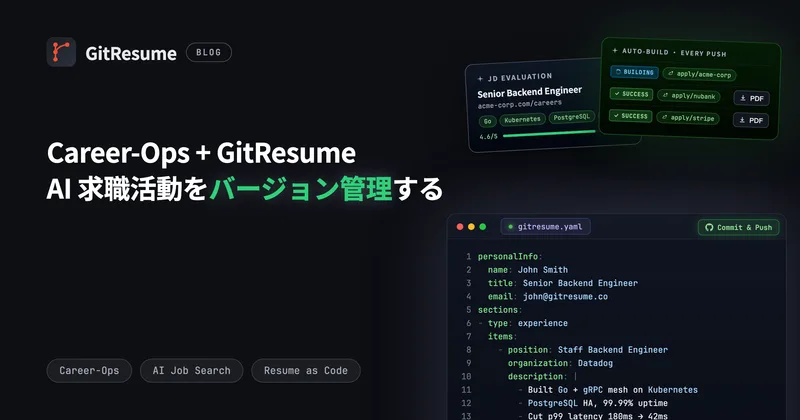Viewport: 800px width, 420px height.
Task: Click the PostgreSQL skill tag
Action: (x=571, y=117)
